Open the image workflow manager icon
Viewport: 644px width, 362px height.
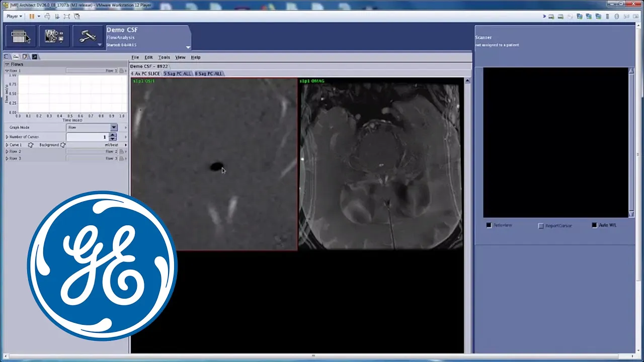(54, 37)
